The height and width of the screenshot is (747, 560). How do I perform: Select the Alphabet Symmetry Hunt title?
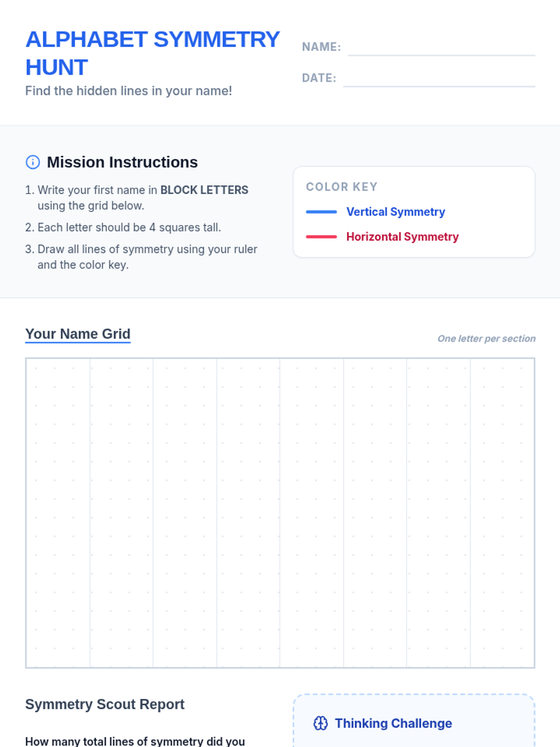tap(152, 53)
